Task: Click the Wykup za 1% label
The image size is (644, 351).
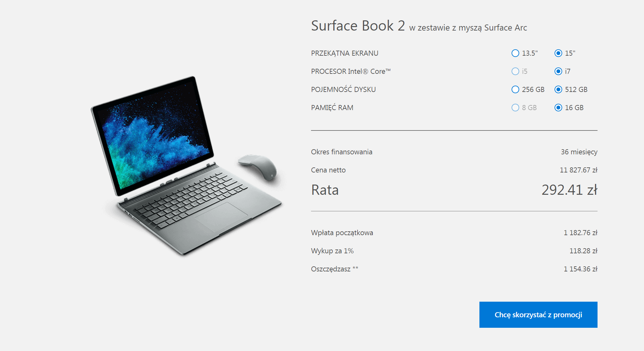Action: 332,251
